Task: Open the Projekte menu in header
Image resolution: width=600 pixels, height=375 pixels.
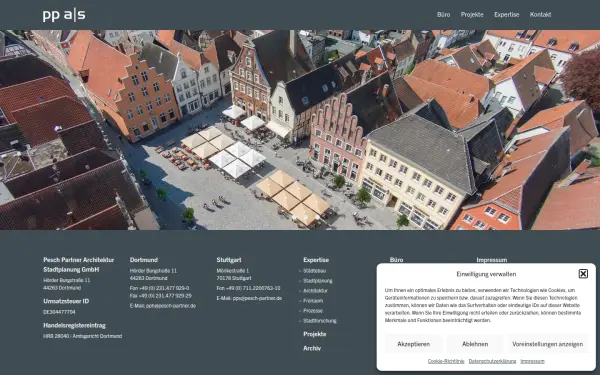Action: click(472, 15)
